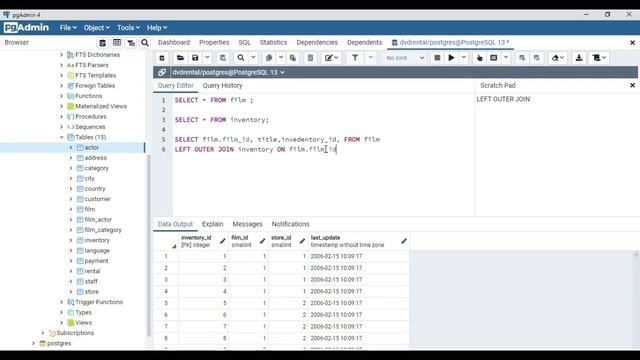Click the Save Data Changes icon

223,58
